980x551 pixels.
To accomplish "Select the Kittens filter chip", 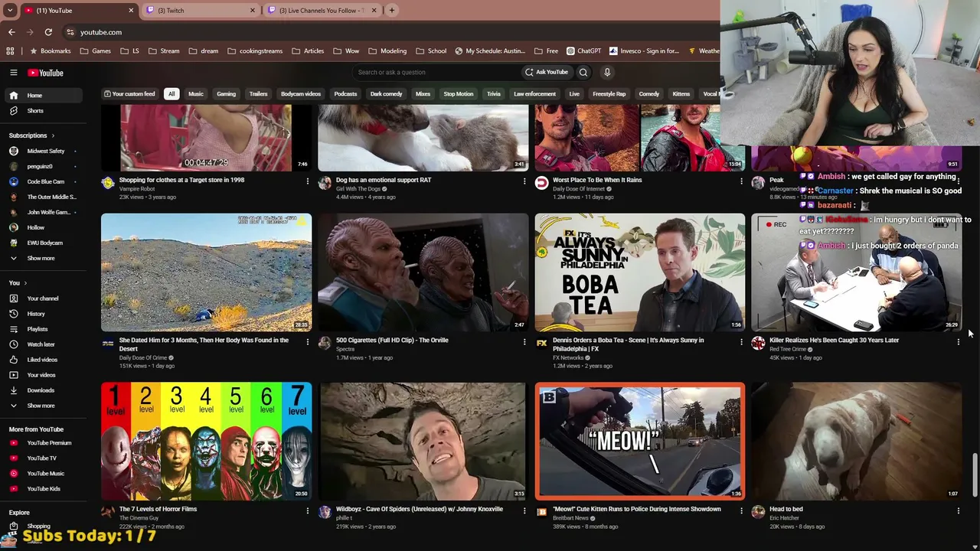I will (681, 94).
